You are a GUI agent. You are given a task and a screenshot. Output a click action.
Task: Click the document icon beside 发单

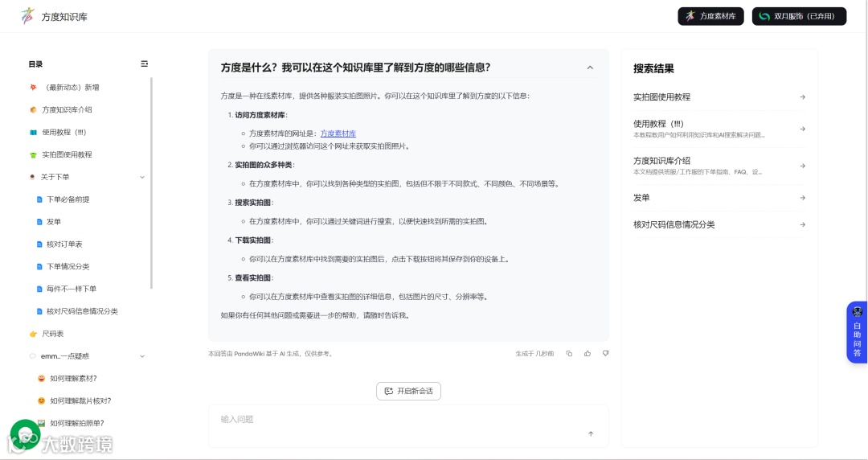[x=39, y=222]
